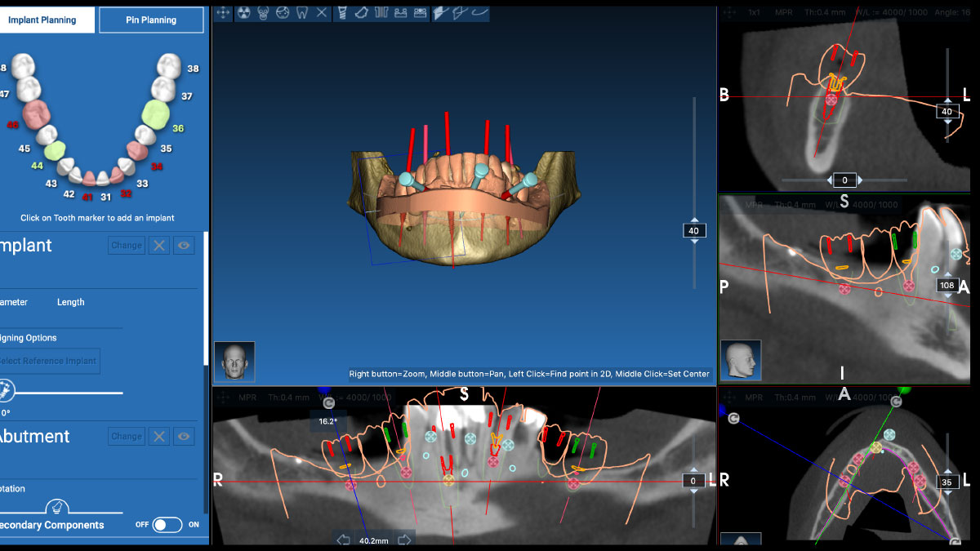Click the Implant Change button
Image resolution: width=980 pixels, height=551 pixels.
coord(126,245)
